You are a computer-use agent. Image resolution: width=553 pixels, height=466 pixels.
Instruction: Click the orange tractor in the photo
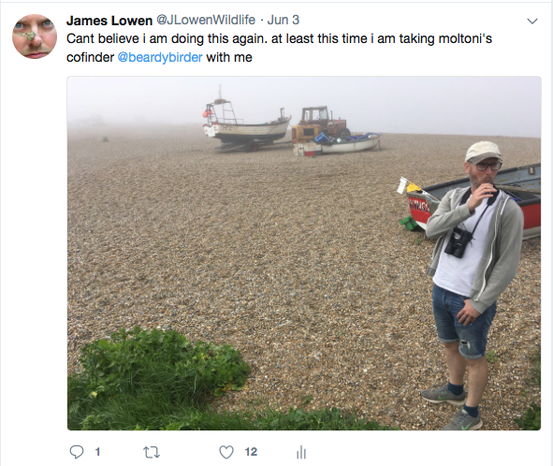(320, 123)
